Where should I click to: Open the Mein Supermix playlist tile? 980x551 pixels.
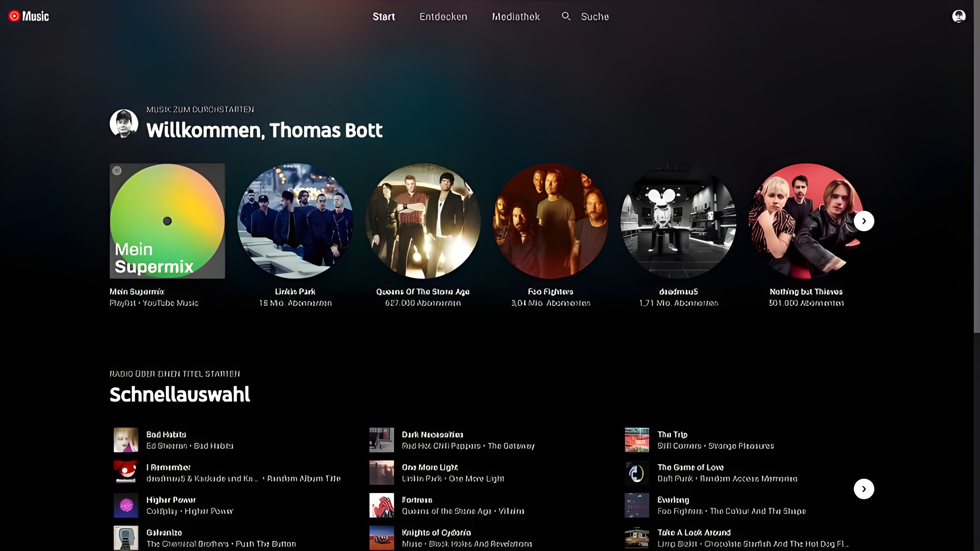click(x=167, y=221)
